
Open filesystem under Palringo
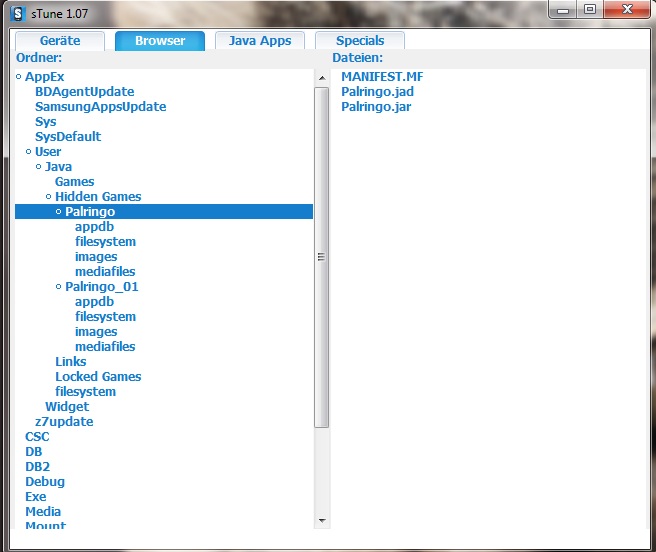point(105,242)
